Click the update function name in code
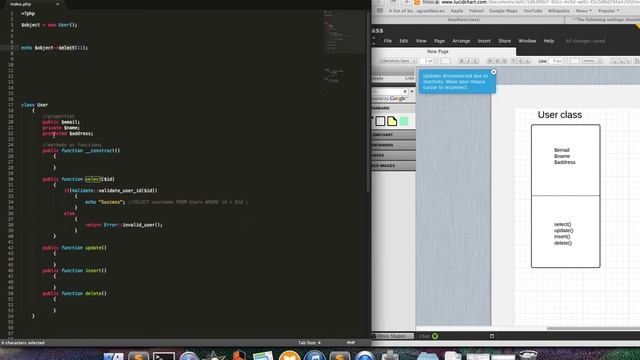The image size is (640, 360). coord(93,248)
